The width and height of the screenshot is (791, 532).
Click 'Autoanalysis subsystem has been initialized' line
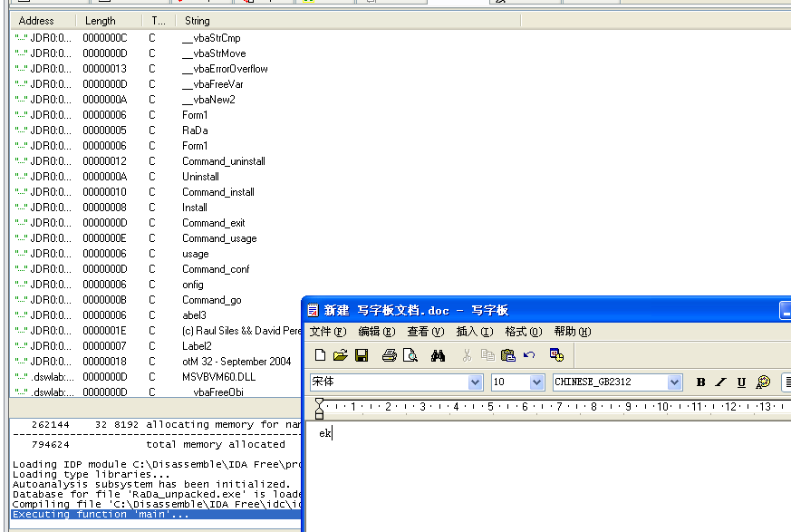[151, 484]
